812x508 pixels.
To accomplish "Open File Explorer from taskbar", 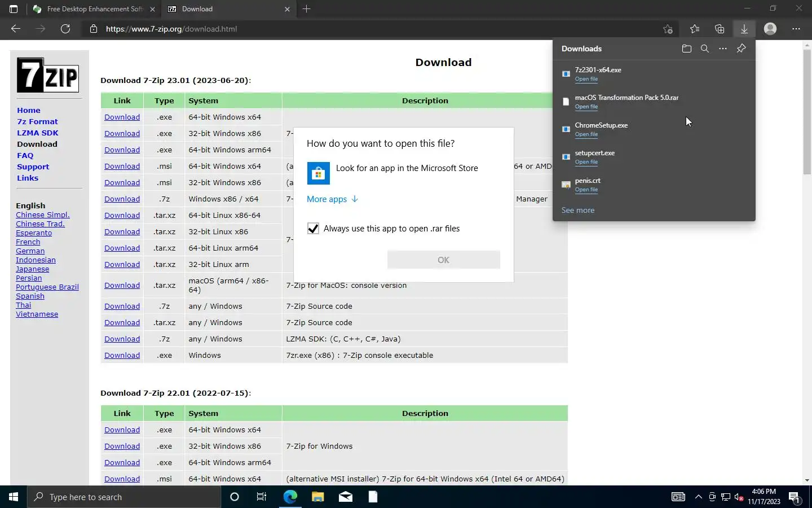I will pos(318,497).
